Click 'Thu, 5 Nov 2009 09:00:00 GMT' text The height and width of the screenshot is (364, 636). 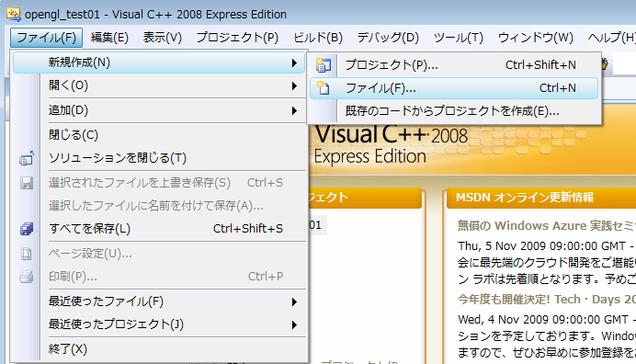click(x=542, y=246)
